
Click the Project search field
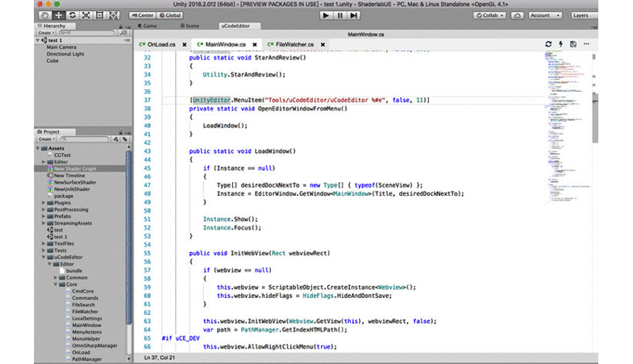coord(85,139)
